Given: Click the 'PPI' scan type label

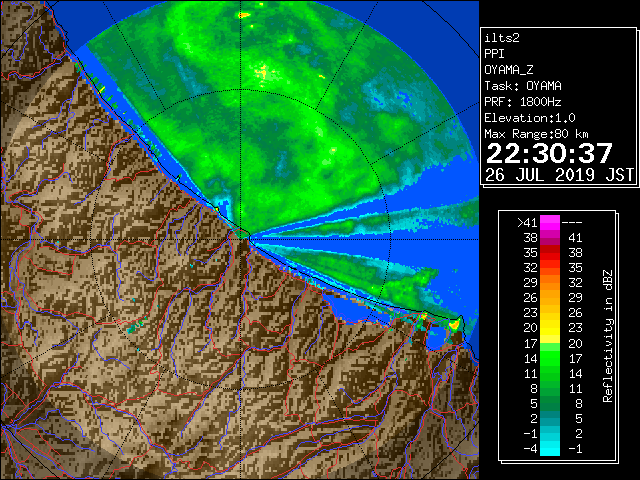Looking at the screenshot, I should click(x=494, y=54).
